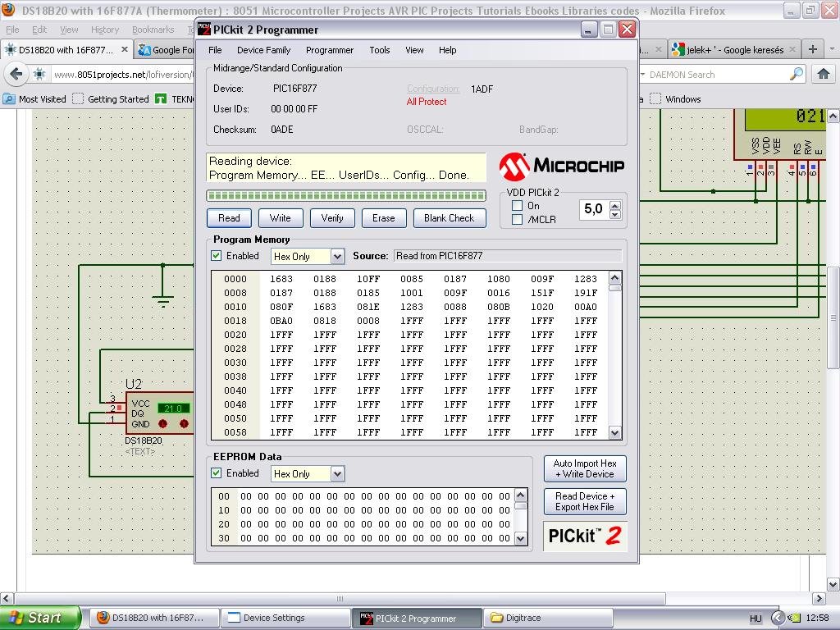This screenshot has height=630, width=840.
Task: Click the DAEMON Search input field
Action: [718, 75]
